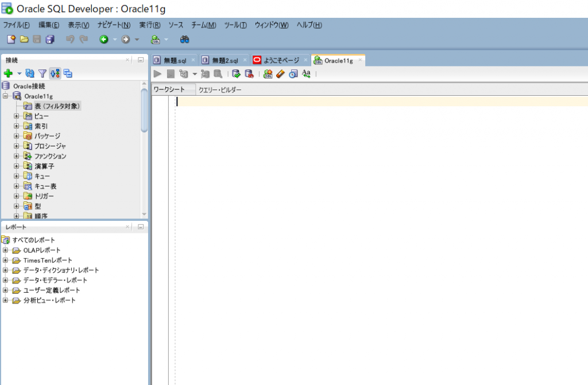Click the Autotrace icon
This screenshot has width=588, height=385.
[205, 74]
